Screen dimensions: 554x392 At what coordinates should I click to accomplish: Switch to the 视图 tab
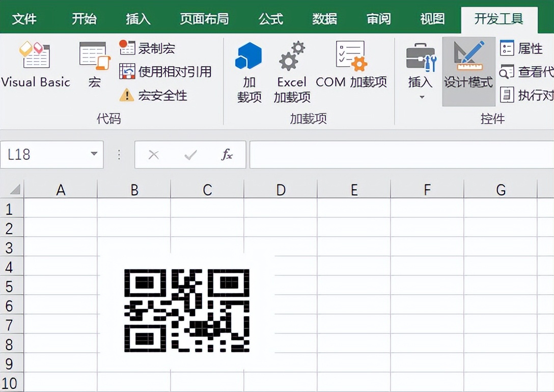(432, 19)
